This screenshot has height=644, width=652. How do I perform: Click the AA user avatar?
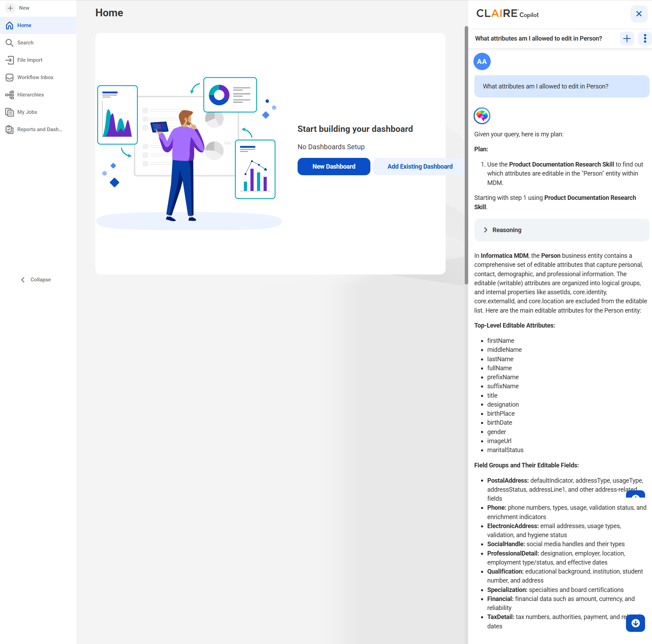pyautogui.click(x=482, y=62)
